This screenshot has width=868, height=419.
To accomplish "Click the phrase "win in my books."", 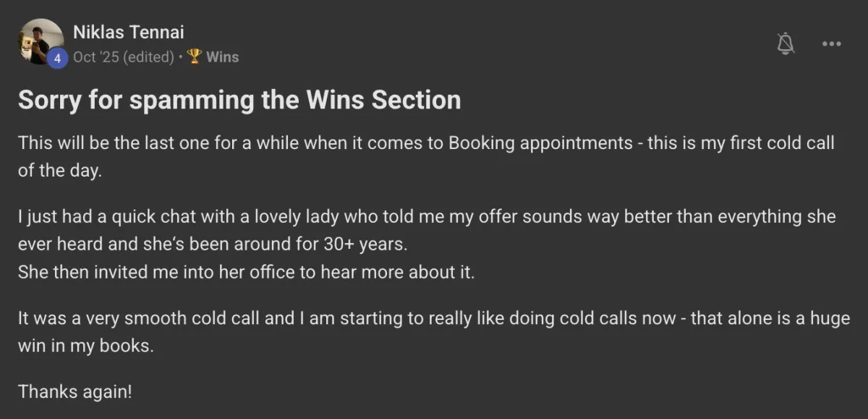I will point(86,346).
